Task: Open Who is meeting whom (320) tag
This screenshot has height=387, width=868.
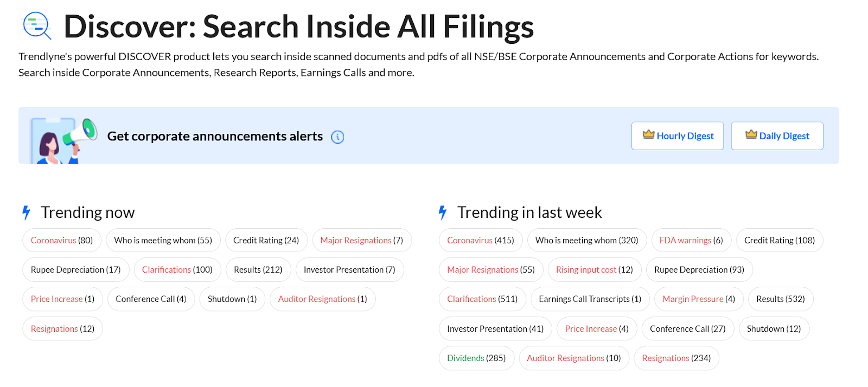Action: point(587,240)
